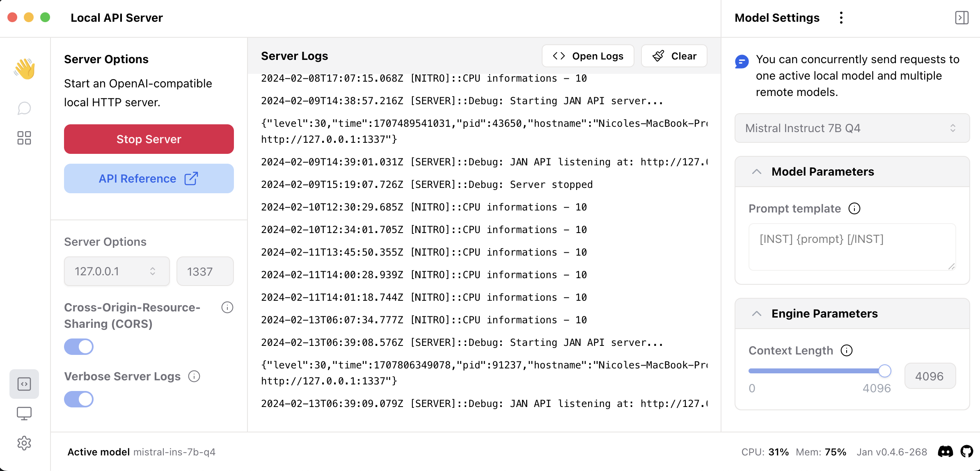The image size is (980, 471).
Task: Open the Server Logs panel menu
Action: (x=587, y=56)
